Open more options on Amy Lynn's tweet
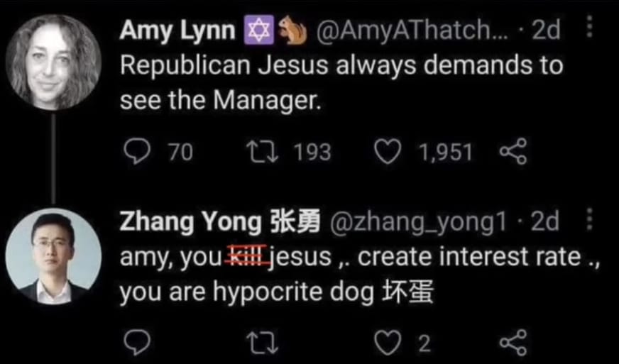 (x=588, y=30)
